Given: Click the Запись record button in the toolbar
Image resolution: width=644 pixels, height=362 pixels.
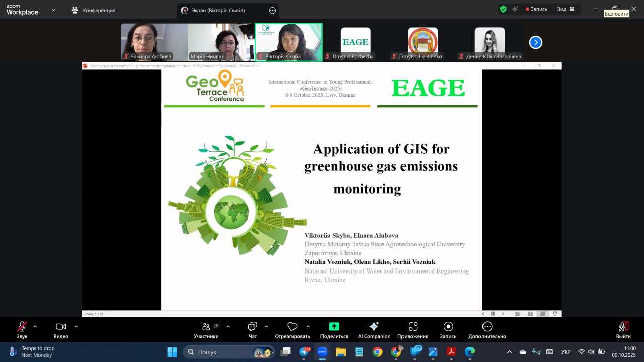Looking at the screenshot, I should pos(448,330).
